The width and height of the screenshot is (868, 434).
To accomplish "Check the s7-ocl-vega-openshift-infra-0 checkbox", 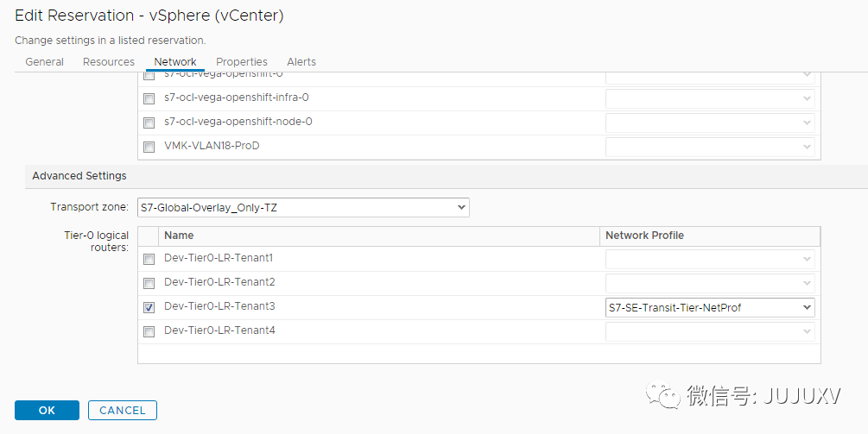I will coord(149,99).
